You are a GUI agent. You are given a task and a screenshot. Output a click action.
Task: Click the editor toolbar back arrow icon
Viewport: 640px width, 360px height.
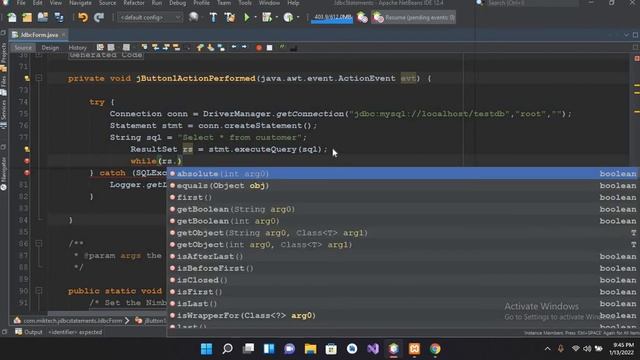tap(234, 47)
